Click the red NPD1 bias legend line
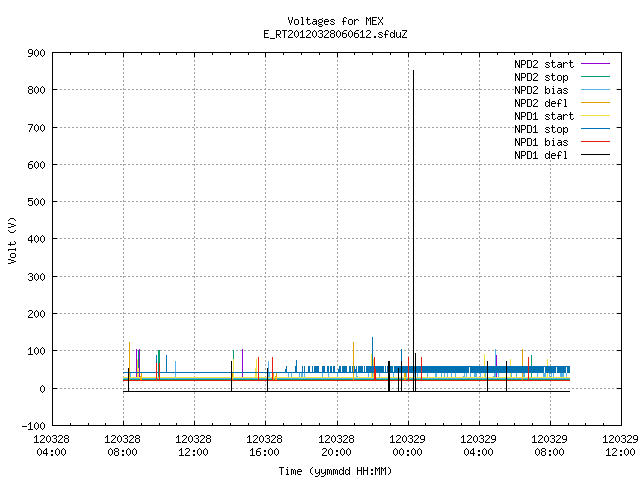This screenshot has width=640, height=480. click(596, 142)
